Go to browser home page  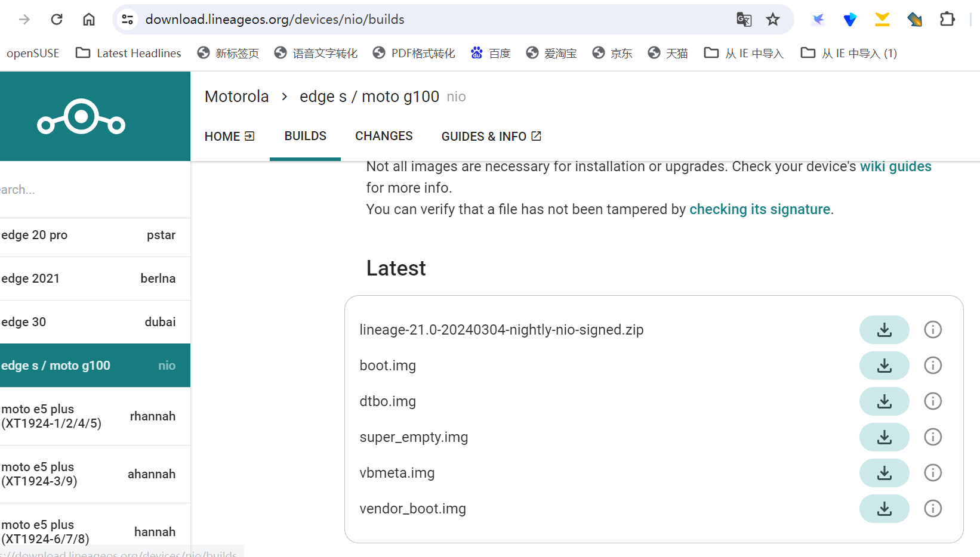pyautogui.click(x=89, y=19)
